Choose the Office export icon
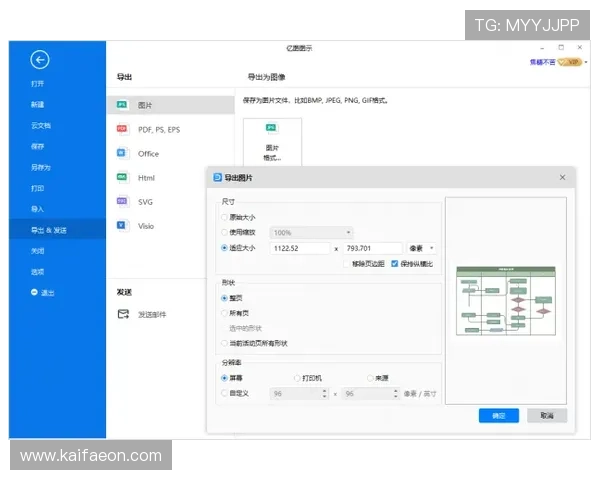The height and width of the screenshot is (480, 600). pos(122,153)
